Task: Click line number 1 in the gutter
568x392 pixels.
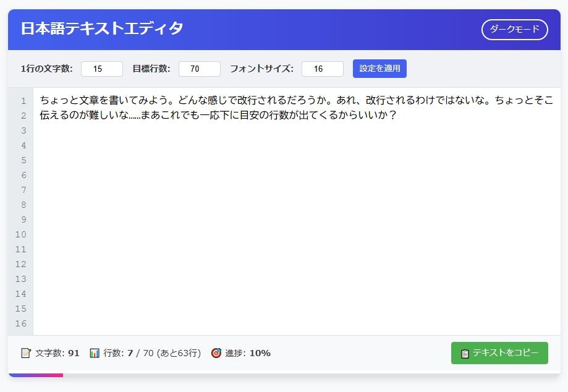Action: click(22, 101)
